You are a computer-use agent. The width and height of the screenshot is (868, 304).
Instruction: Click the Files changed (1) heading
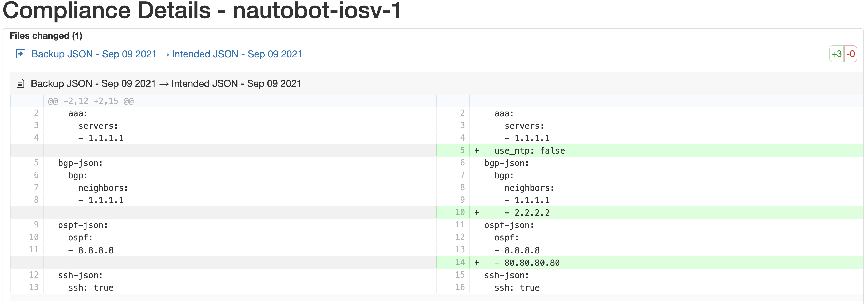pyautogui.click(x=46, y=36)
